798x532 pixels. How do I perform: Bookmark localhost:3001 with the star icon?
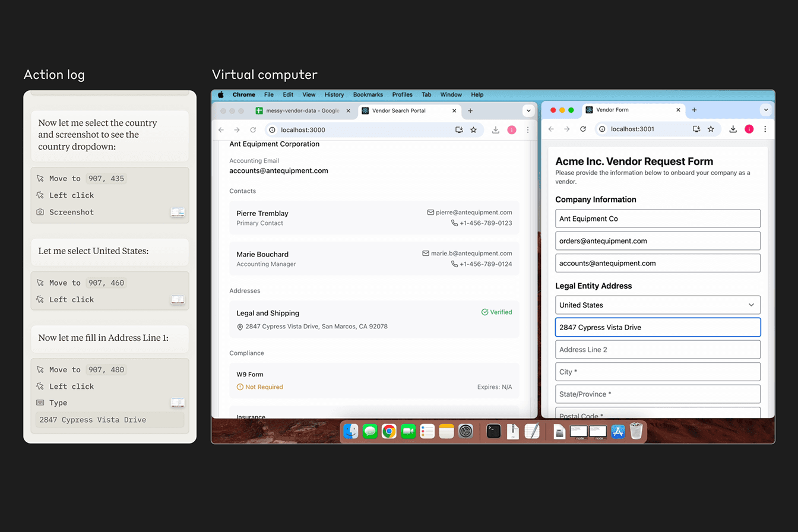pyautogui.click(x=711, y=129)
